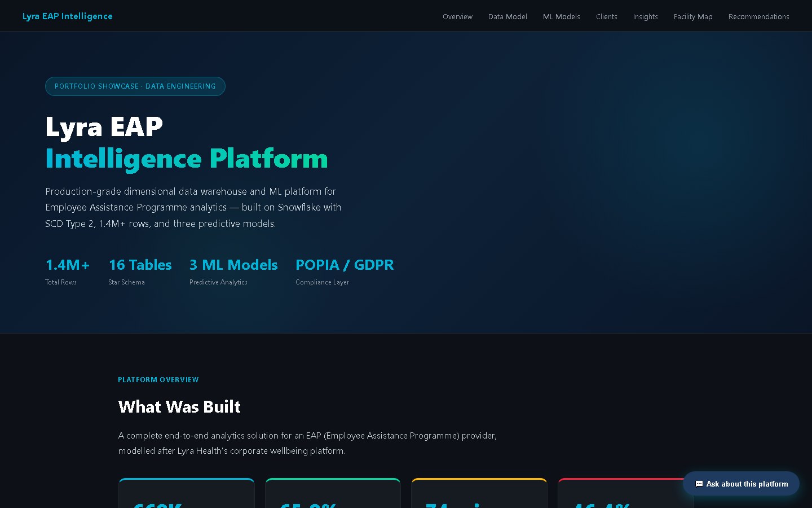Click the Platform Overview section label

point(158,380)
